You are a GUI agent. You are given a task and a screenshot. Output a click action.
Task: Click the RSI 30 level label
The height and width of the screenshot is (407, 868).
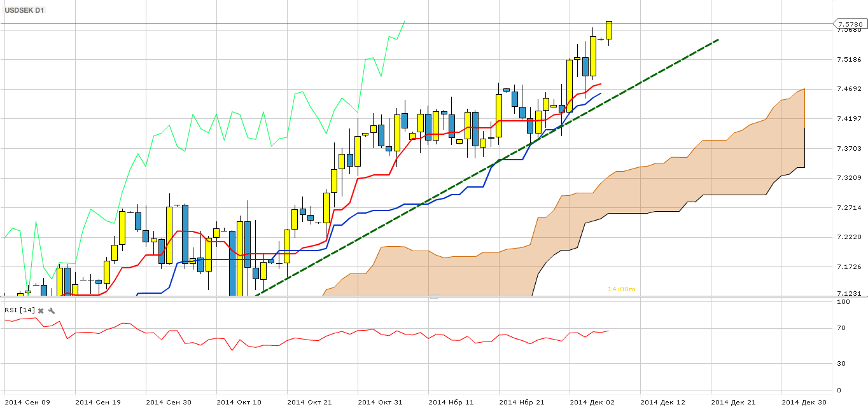click(x=841, y=363)
